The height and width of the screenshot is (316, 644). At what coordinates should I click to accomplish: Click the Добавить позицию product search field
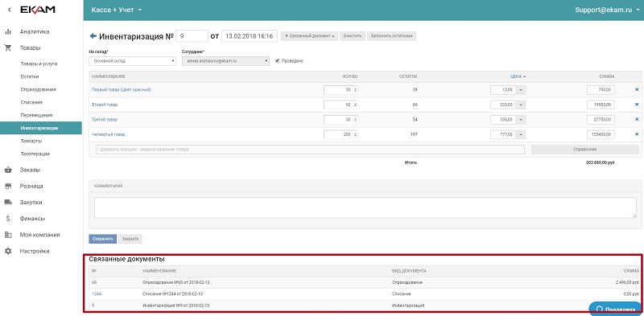pos(310,150)
